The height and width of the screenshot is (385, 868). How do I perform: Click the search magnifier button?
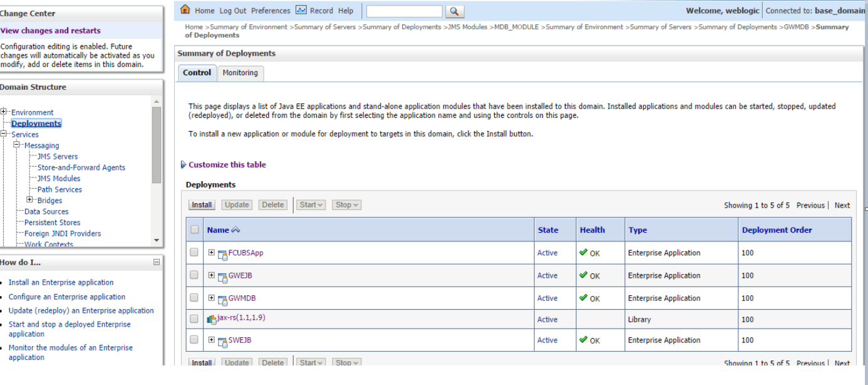pos(455,11)
